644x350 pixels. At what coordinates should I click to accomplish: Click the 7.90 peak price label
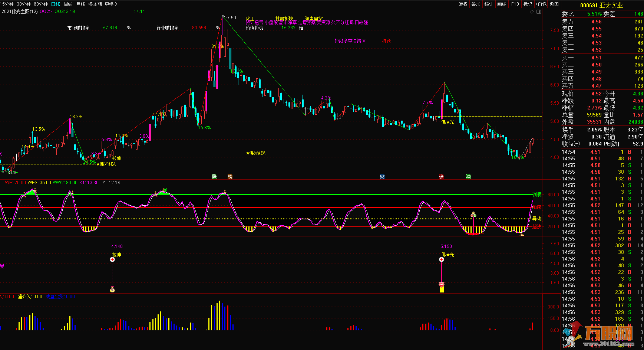pyautogui.click(x=232, y=18)
